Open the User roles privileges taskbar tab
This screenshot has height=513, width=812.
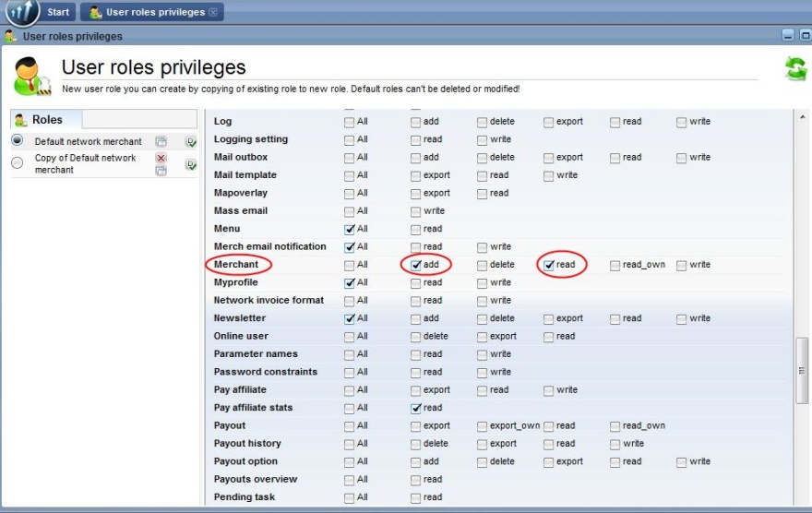click(154, 12)
